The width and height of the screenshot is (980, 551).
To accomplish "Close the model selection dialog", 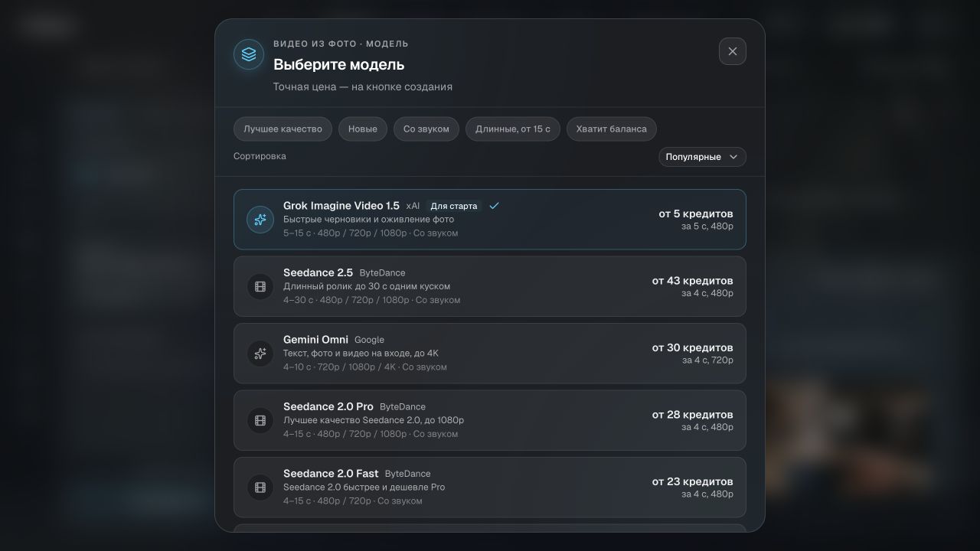I will pyautogui.click(x=733, y=51).
